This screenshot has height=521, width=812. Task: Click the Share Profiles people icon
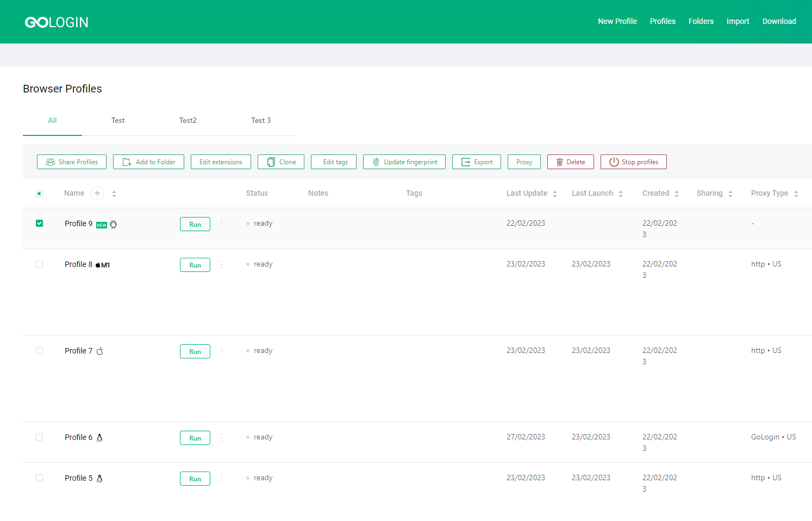[x=50, y=162]
